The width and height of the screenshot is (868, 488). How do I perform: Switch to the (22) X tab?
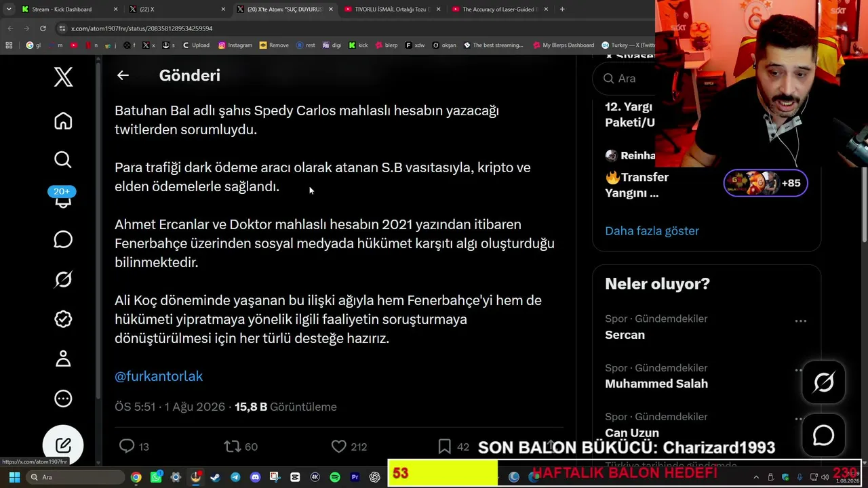click(178, 9)
